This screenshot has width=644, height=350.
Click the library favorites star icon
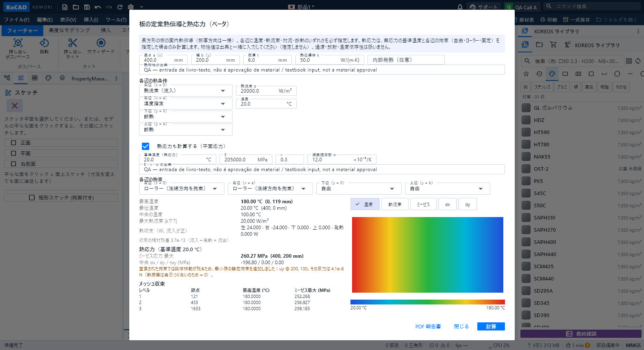(526, 74)
